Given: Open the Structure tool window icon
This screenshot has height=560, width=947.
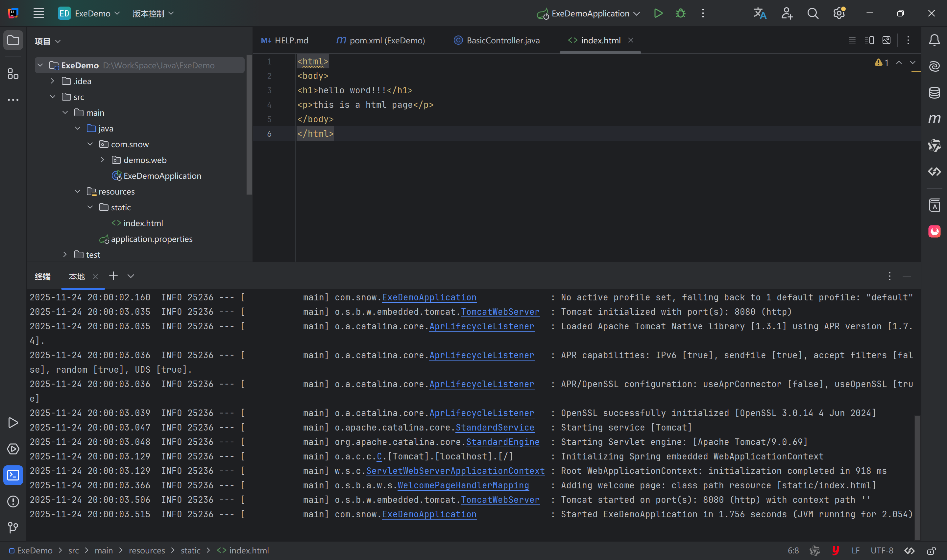Looking at the screenshot, I should 13,74.
